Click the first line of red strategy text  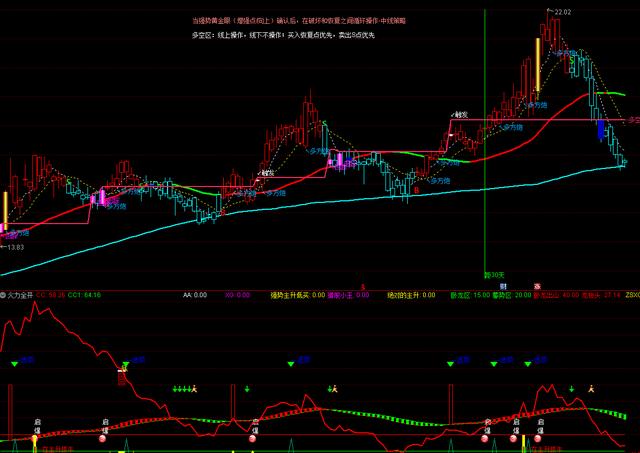(300, 19)
